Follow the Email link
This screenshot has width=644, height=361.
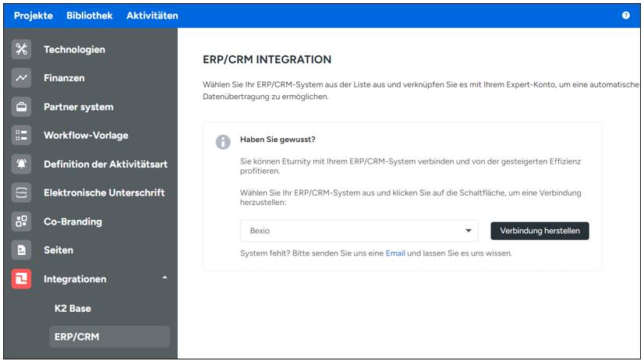pyautogui.click(x=395, y=253)
